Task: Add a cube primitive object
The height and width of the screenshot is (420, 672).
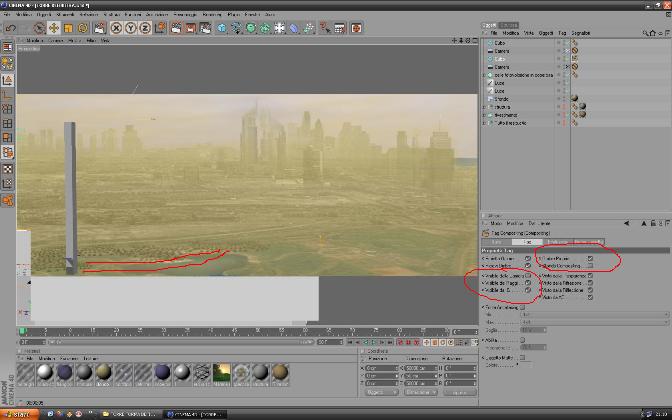Action: coord(222,28)
